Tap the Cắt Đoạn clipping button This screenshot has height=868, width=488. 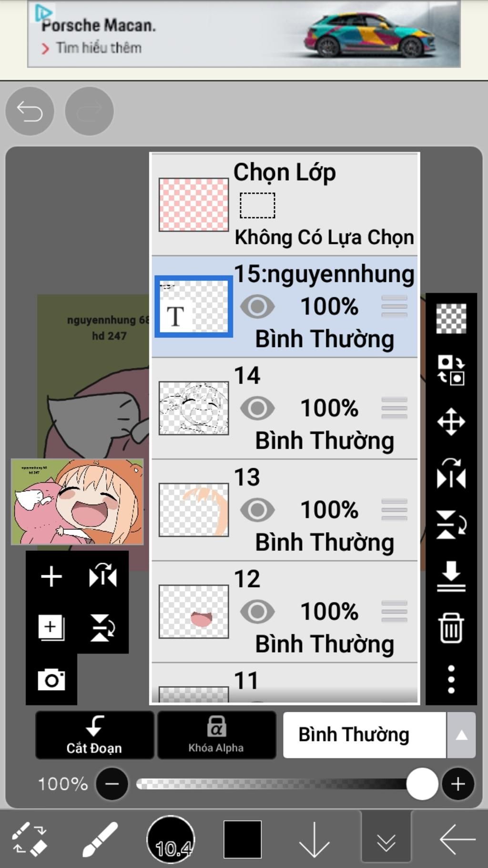tap(94, 735)
